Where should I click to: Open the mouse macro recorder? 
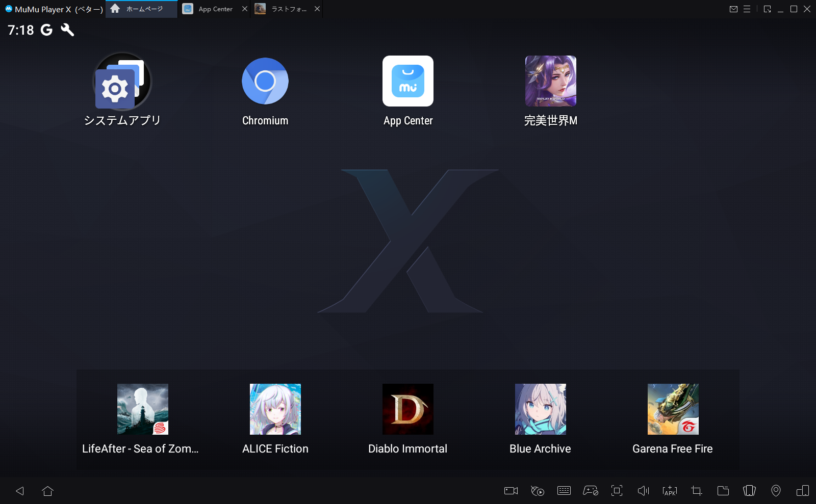tap(538, 491)
